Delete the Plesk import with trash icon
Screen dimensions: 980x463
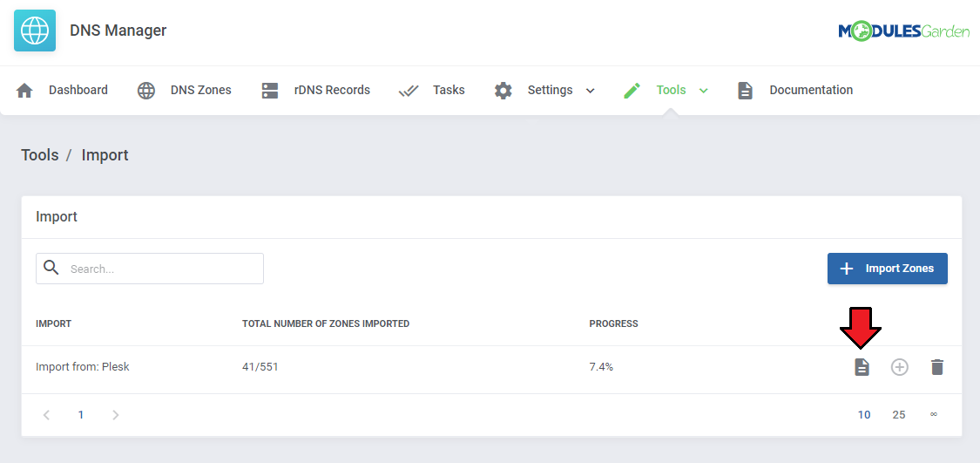(936, 367)
